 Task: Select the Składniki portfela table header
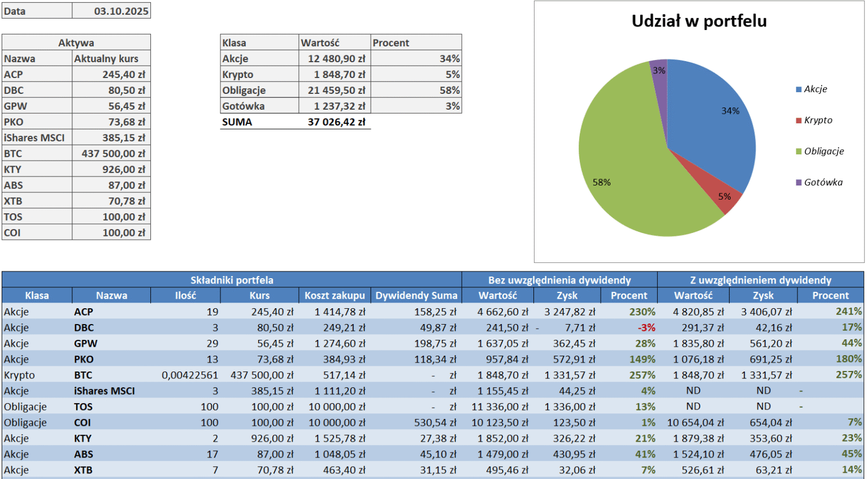(232, 280)
